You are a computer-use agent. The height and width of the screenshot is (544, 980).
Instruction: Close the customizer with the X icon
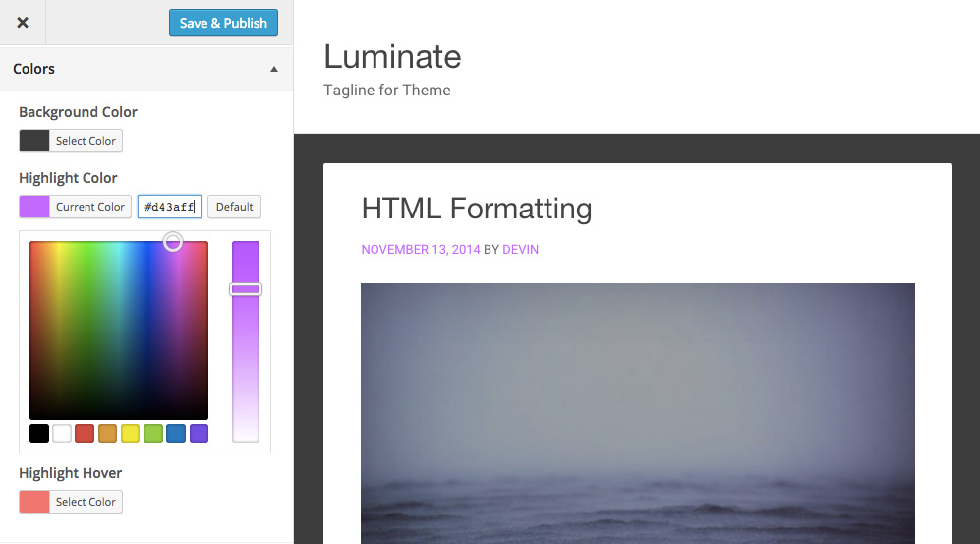click(x=23, y=23)
